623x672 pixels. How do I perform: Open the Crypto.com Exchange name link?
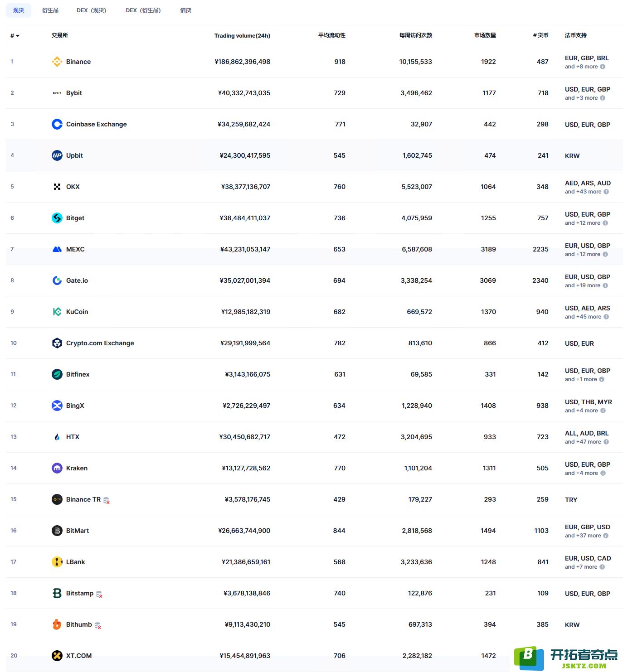pyautogui.click(x=100, y=343)
